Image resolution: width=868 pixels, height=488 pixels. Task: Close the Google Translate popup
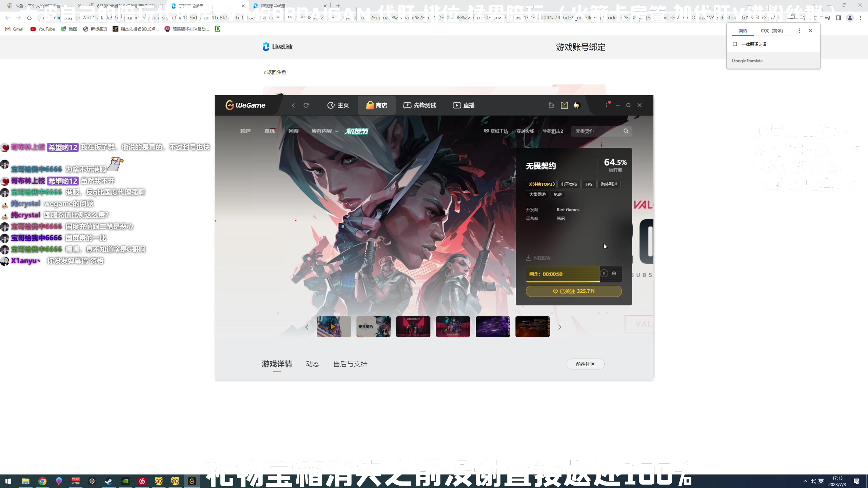(x=811, y=30)
